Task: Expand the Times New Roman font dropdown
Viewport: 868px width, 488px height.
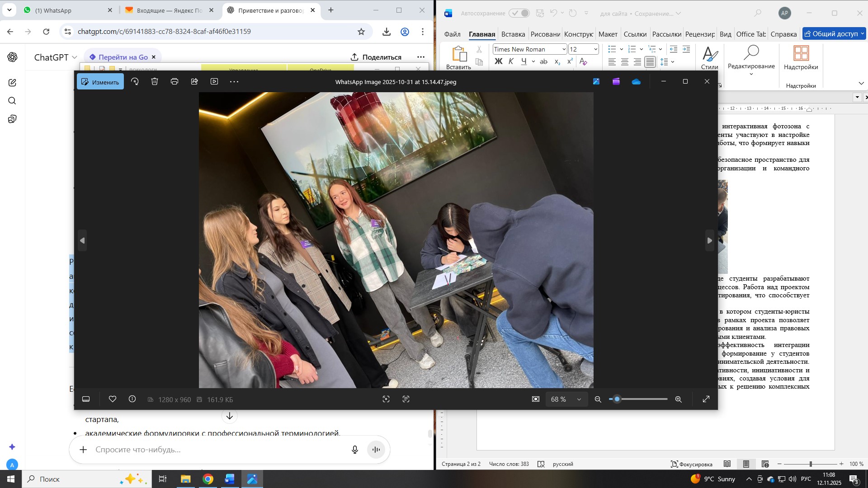Action: tap(564, 50)
